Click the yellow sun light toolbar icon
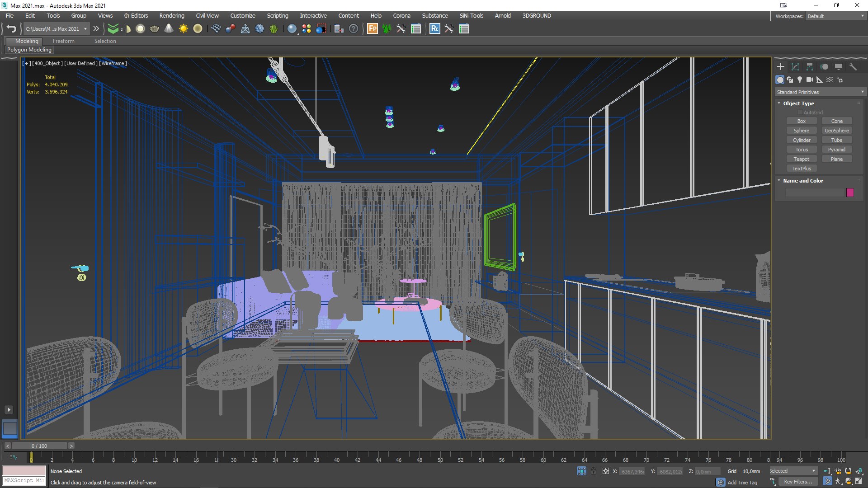Image resolution: width=868 pixels, height=488 pixels. click(x=183, y=29)
